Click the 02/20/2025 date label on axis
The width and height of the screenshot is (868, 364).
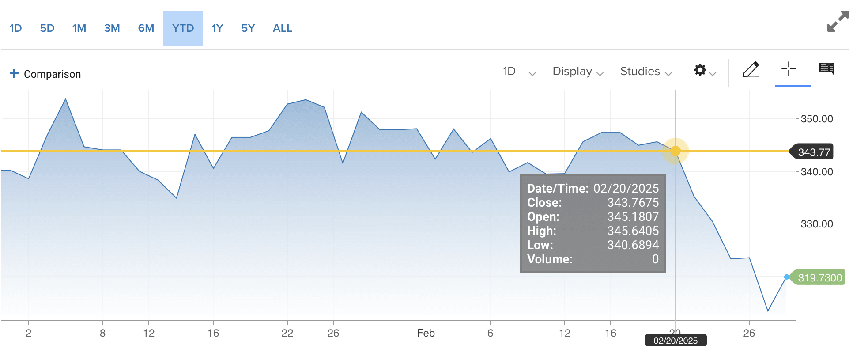[x=676, y=341]
